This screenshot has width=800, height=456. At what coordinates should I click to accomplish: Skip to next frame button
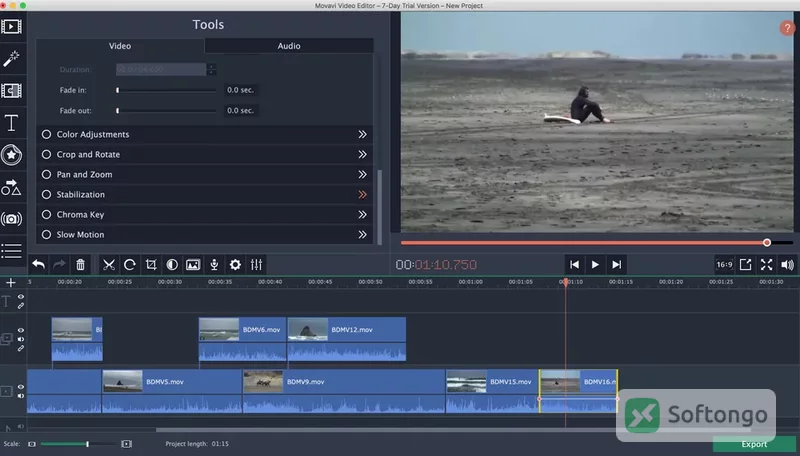pos(616,264)
